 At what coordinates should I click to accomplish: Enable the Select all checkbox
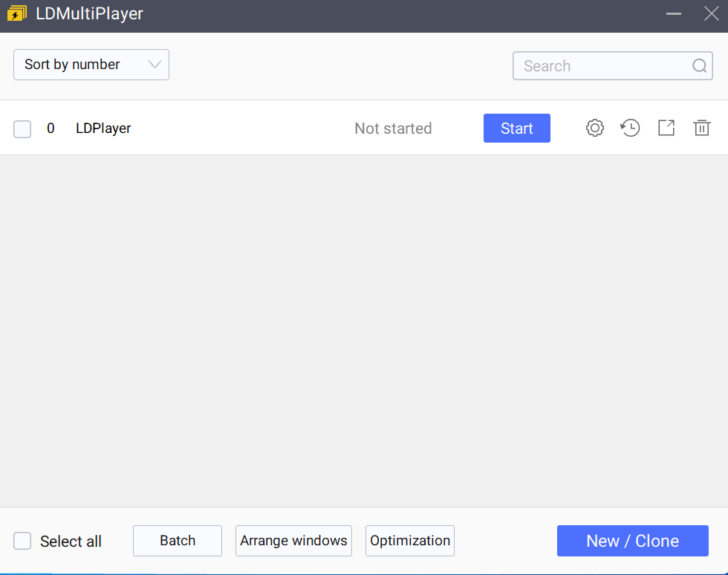(x=22, y=542)
